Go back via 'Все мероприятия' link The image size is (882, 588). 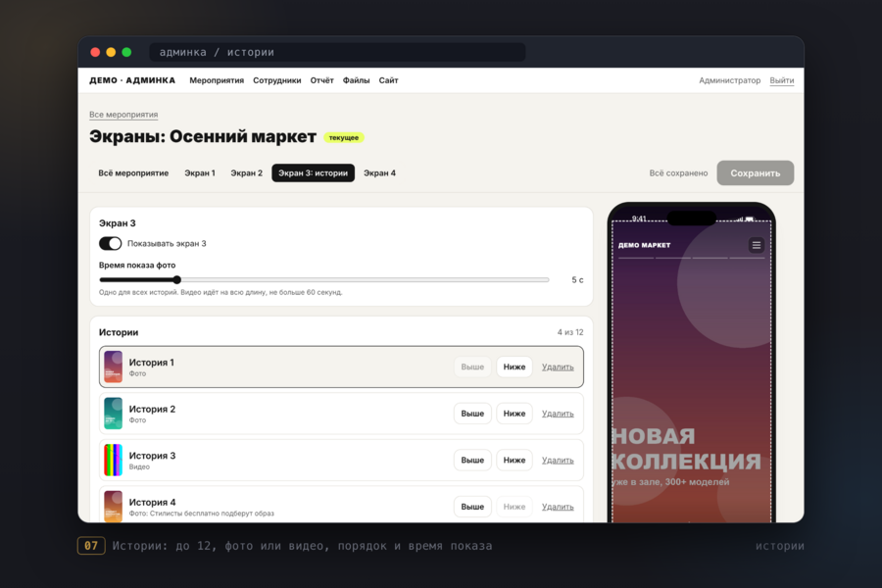123,115
